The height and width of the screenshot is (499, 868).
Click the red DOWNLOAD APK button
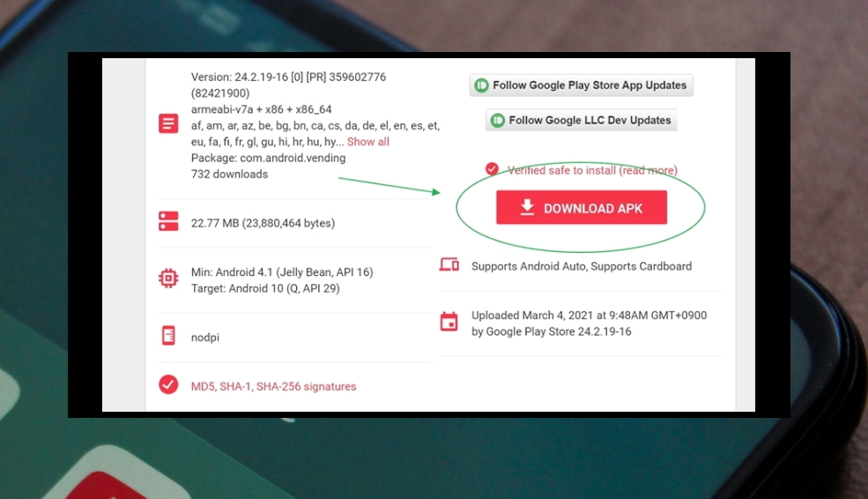[x=582, y=208]
